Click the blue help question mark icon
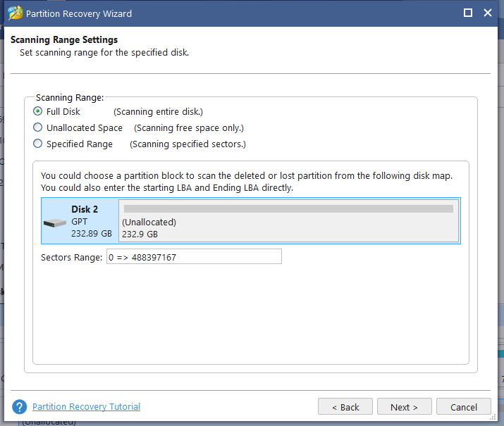This screenshot has width=504, height=426. click(x=20, y=407)
